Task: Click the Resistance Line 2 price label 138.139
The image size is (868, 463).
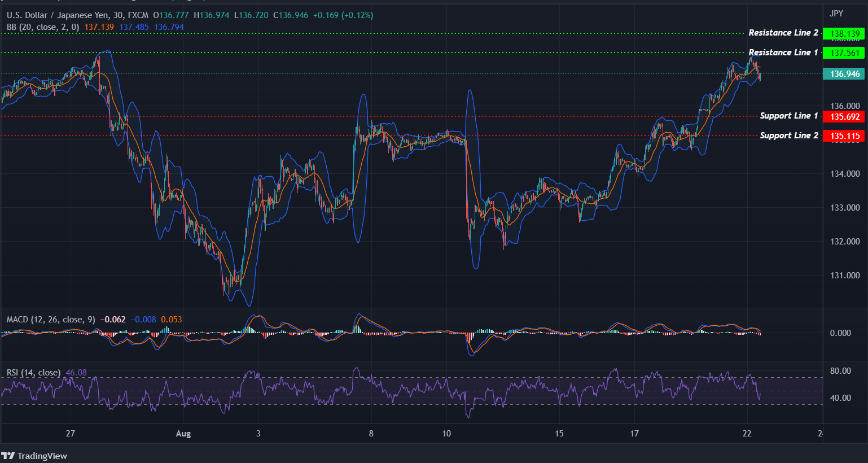Action: pos(844,33)
